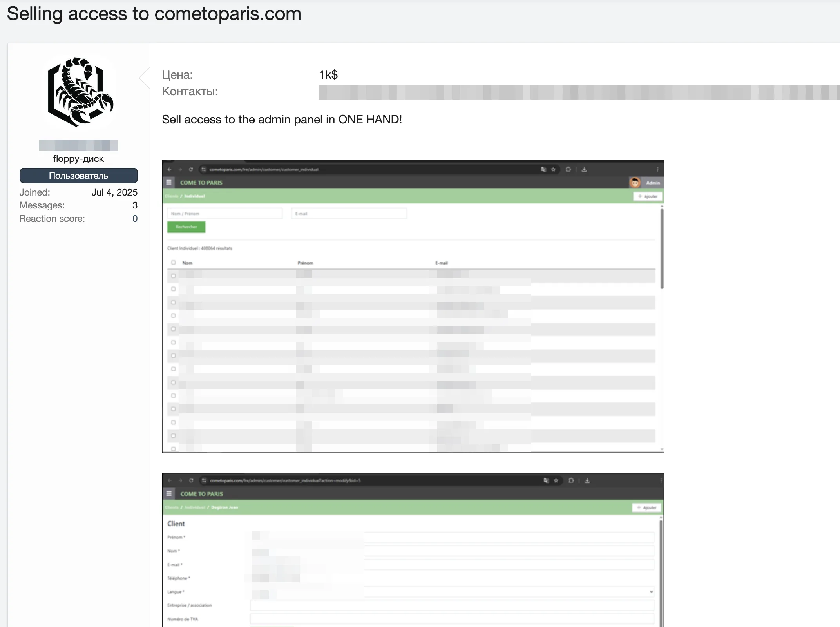Click the customer list vertical scrollbar

coord(662,249)
